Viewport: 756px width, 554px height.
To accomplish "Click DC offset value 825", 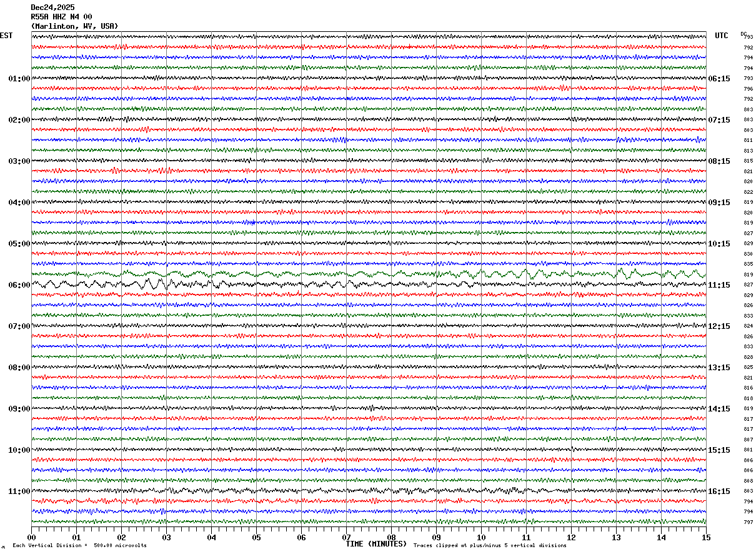I will (748, 368).
